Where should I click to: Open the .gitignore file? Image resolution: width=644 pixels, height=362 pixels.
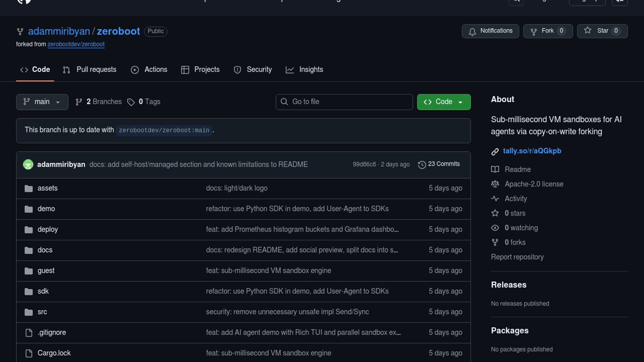pos(52,333)
